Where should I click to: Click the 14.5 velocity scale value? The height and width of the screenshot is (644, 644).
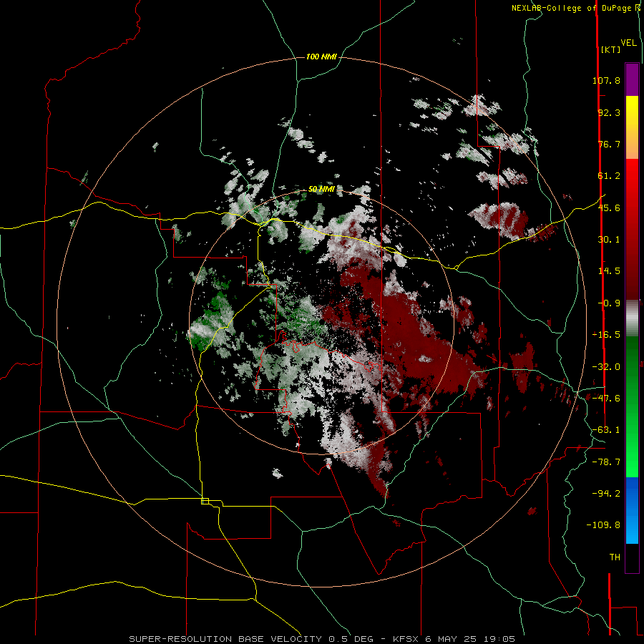pyautogui.click(x=609, y=271)
